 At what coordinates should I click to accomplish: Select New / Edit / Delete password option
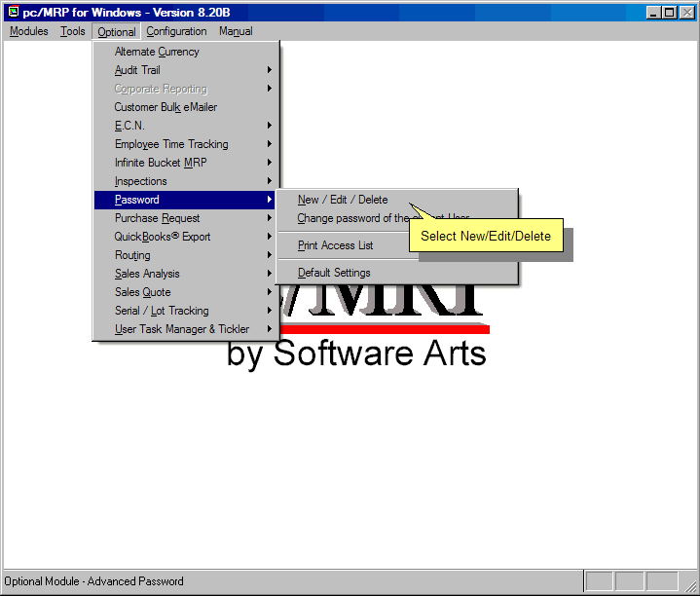[x=343, y=200]
